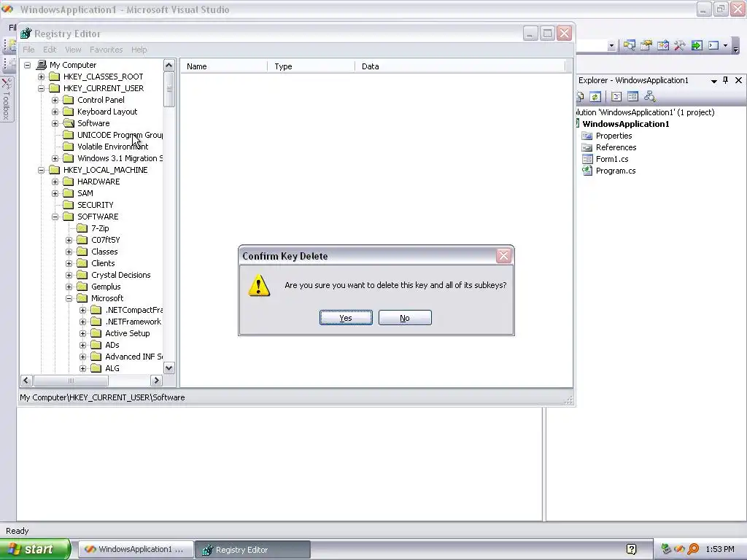Open Properties Window from the Visual Studio toolbar
This screenshot has width=747, height=560.
[x=646, y=45]
